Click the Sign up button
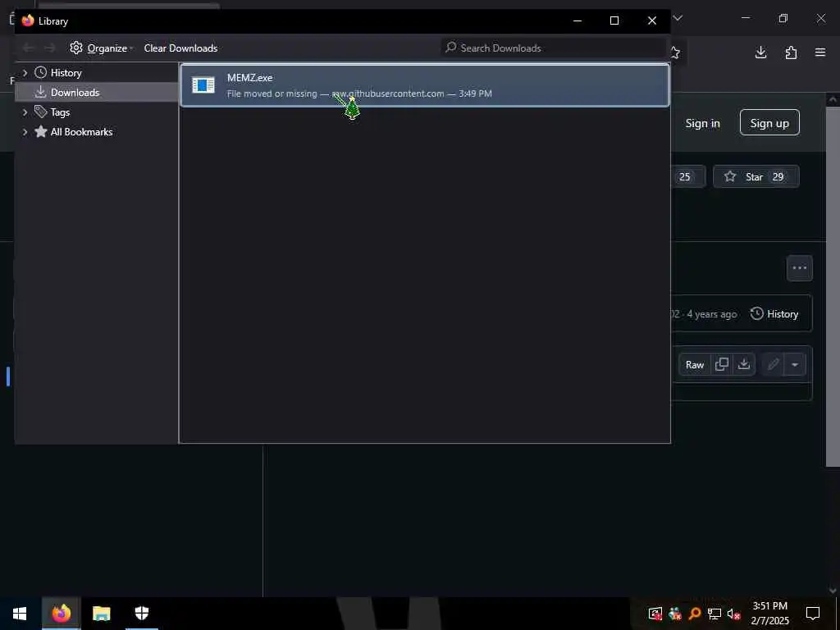This screenshot has width=840, height=630. pyautogui.click(x=769, y=123)
